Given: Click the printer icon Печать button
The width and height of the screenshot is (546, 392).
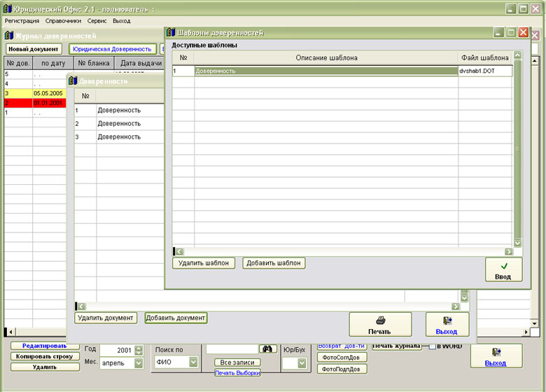Looking at the screenshot, I should [x=380, y=324].
